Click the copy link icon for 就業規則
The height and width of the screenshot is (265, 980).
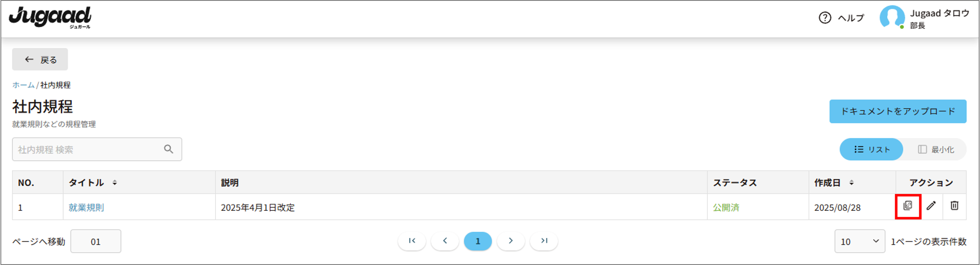908,206
